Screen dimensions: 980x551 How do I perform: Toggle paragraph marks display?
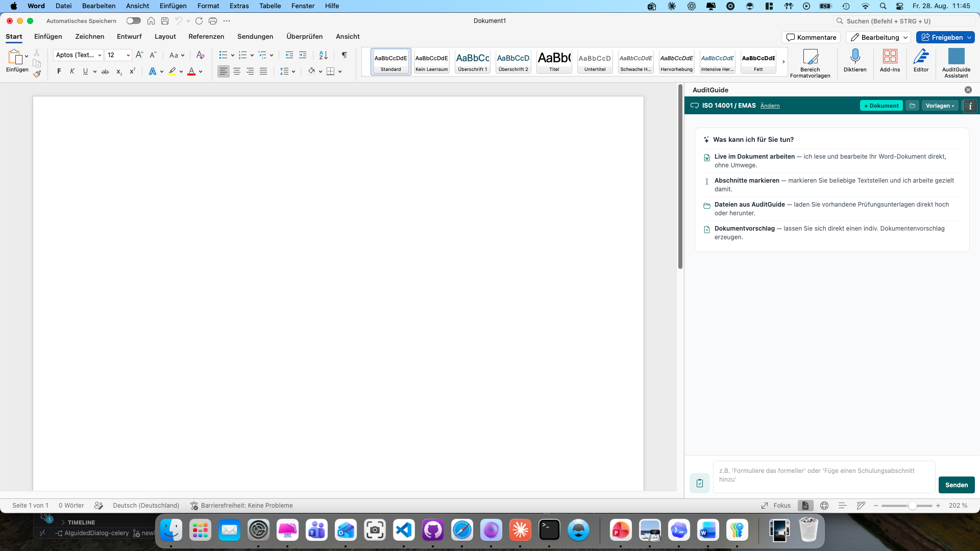345,55
